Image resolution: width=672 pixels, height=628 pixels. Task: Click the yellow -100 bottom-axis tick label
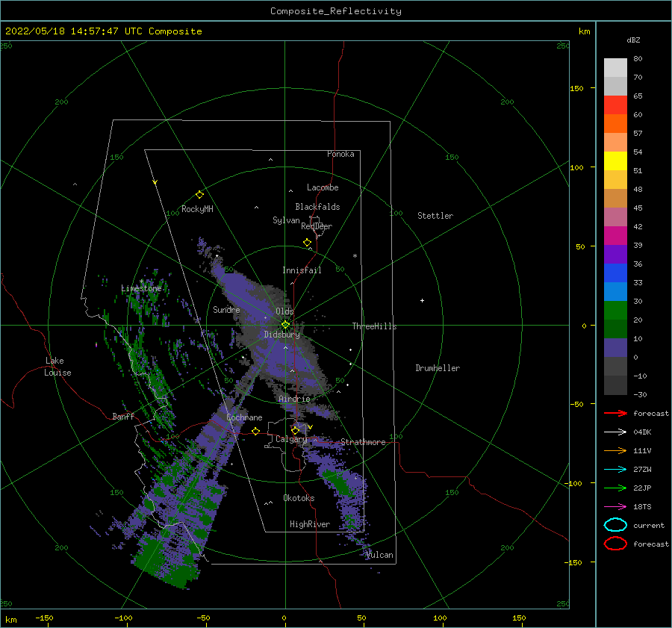(x=123, y=618)
